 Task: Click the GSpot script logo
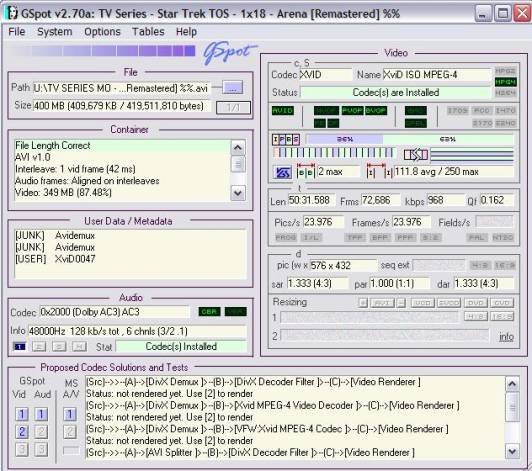coord(229,53)
